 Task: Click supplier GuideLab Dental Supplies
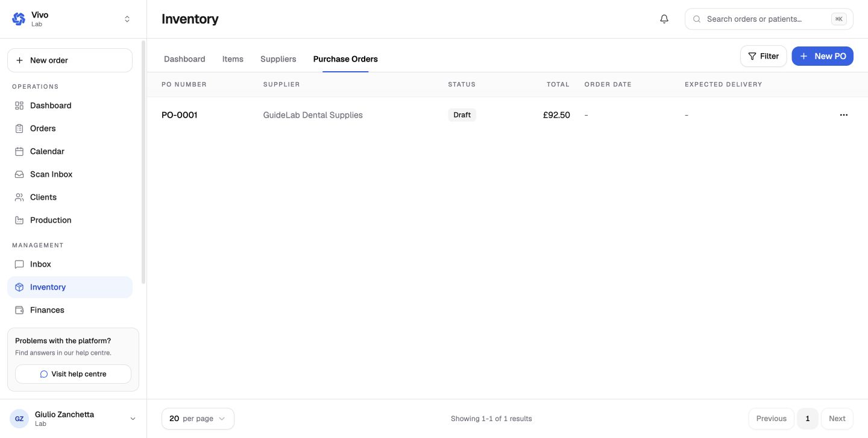click(x=313, y=115)
